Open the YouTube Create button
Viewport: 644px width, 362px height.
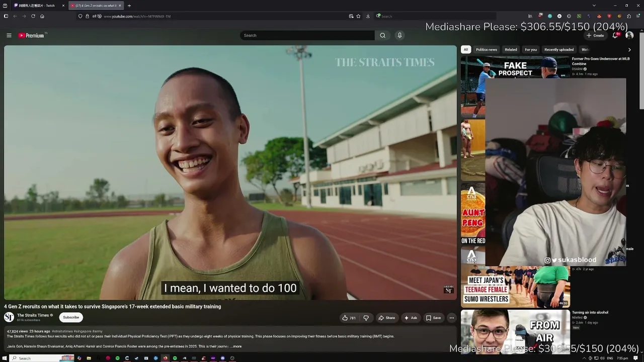click(x=595, y=35)
